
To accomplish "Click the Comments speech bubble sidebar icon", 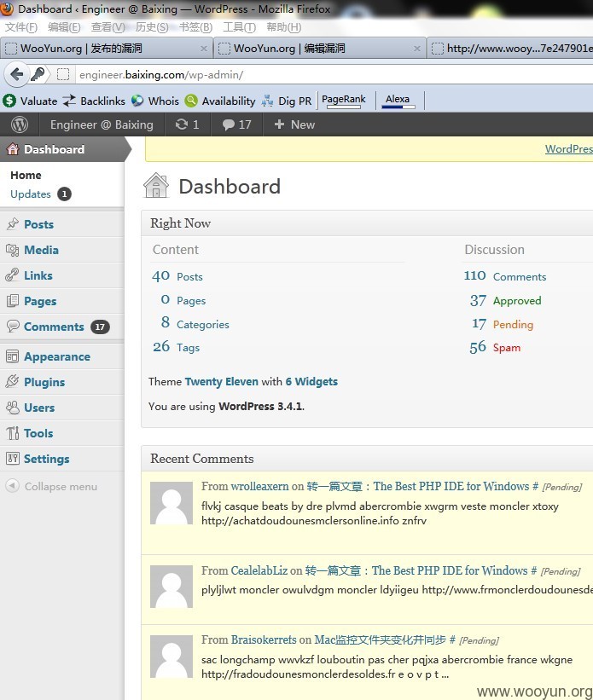I will tap(13, 327).
